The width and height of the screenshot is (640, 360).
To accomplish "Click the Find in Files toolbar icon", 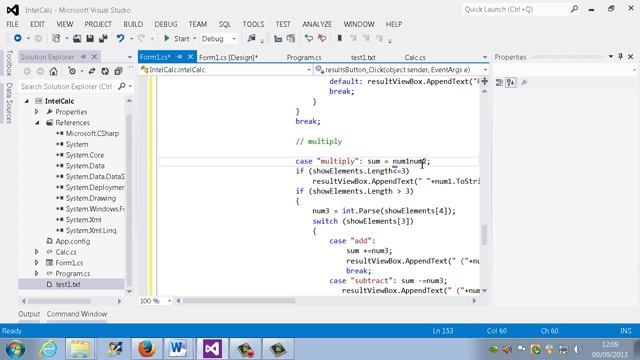I will (251, 38).
